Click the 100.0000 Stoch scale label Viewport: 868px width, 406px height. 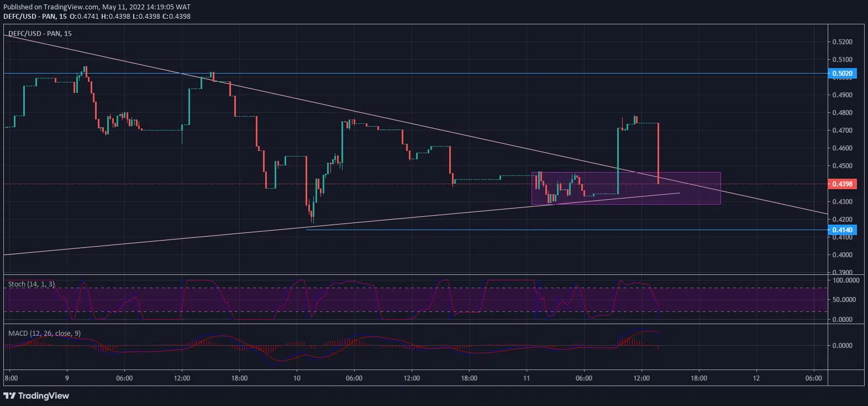tap(845, 280)
